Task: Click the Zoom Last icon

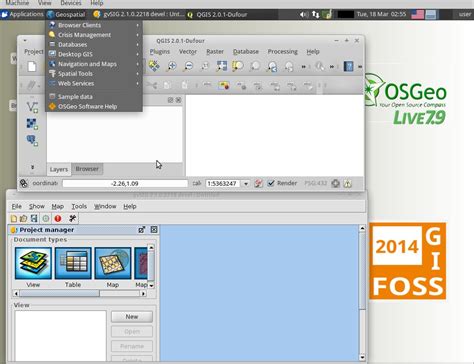Action: click(272, 66)
